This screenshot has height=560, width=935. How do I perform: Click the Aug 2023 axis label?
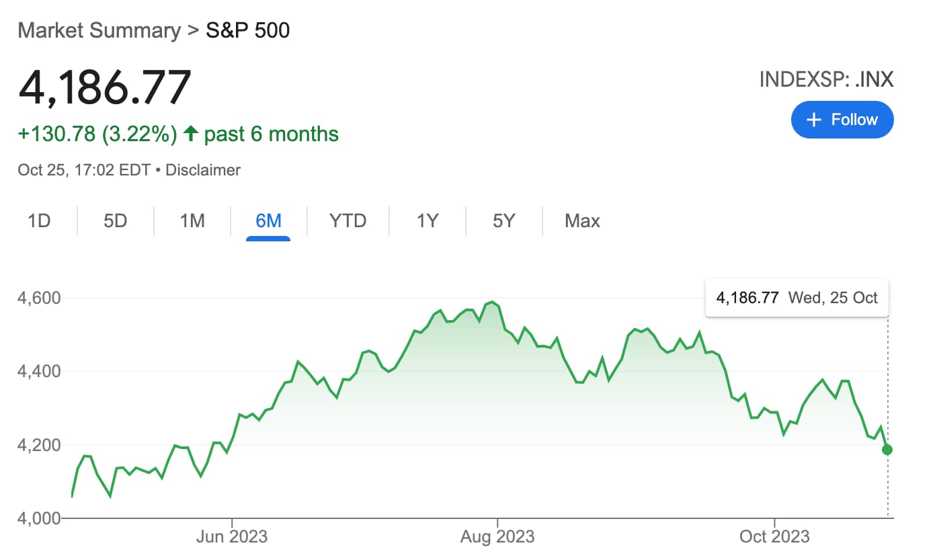click(497, 536)
